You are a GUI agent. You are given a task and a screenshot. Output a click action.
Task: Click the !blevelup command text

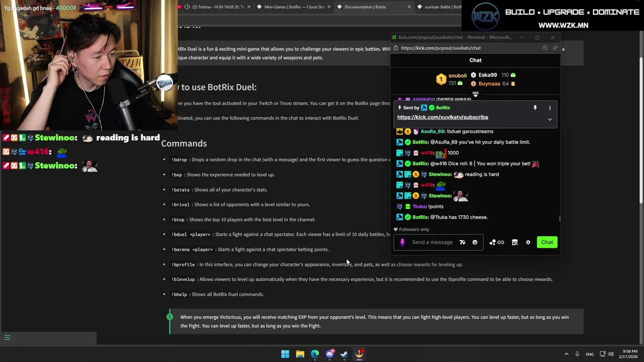(x=183, y=280)
